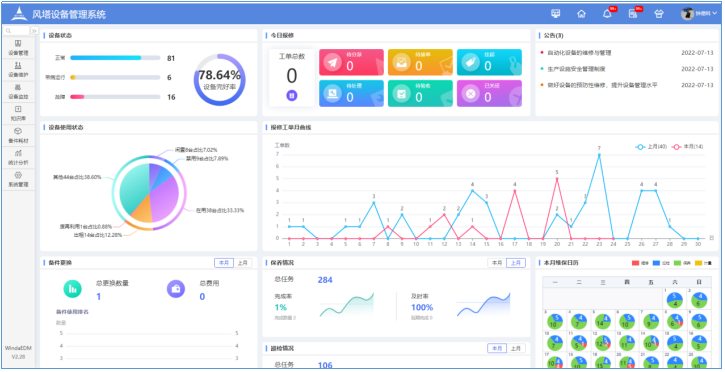Select calendar day 12 pie cell
This screenshot has height=372, width=725.
click(x=602, y=342)
